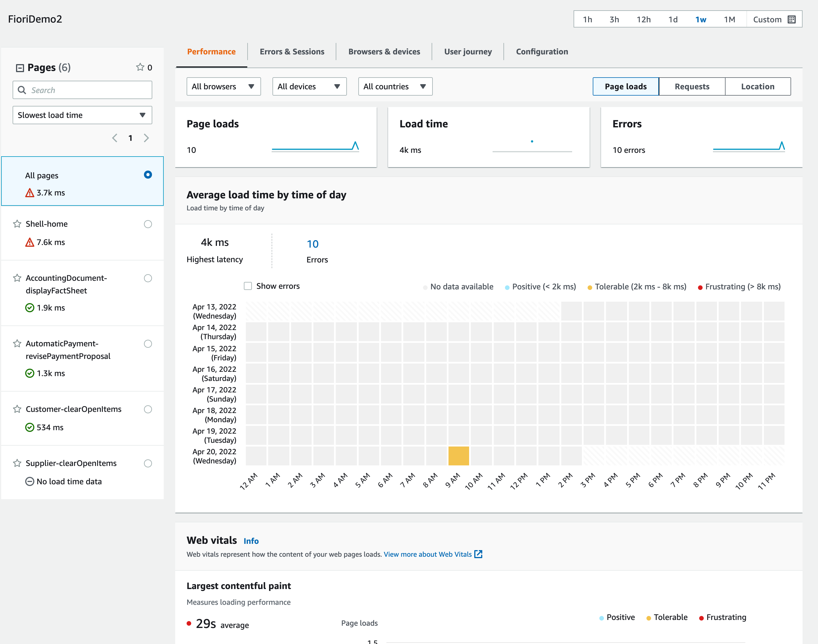Screen dimensions: 818x644
Task: Open the Custom range calendar icon
Action: pyautogui.click(x=792, y=20)
